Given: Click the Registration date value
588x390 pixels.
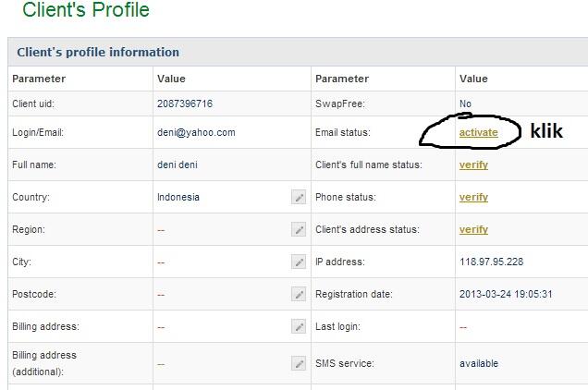Looking at the screenshot, I should click(x=506, y=294).
